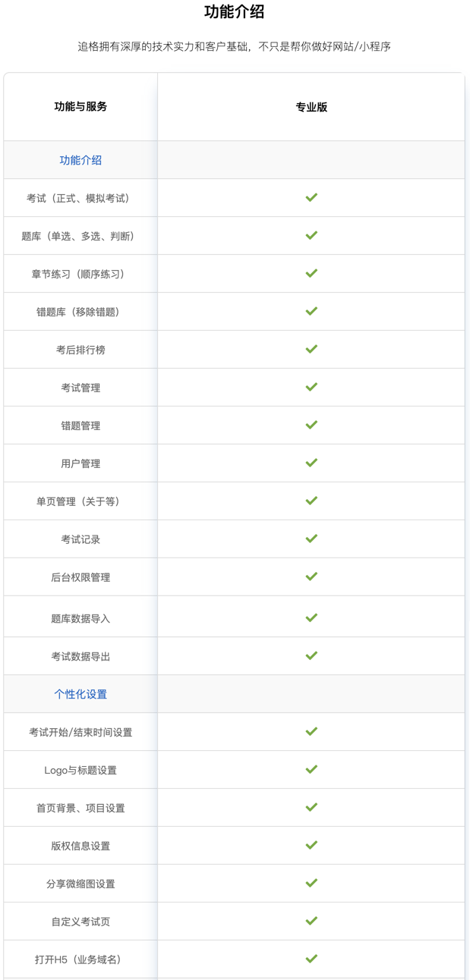Image resolution: width=470 pixels, height=980 pixels.
Task: Click the checkmark for 考后排行榜
Action: click(x=311, y=349)
